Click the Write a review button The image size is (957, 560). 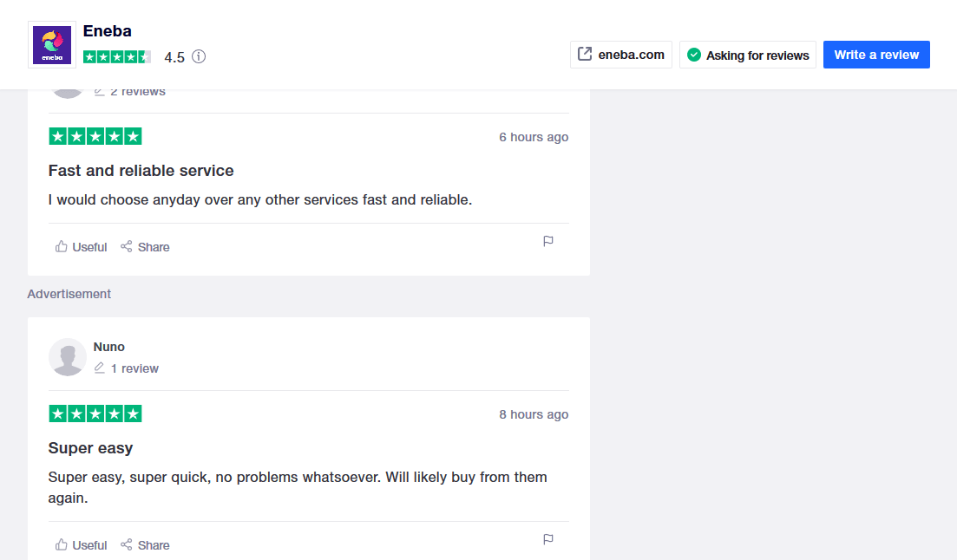876,55
